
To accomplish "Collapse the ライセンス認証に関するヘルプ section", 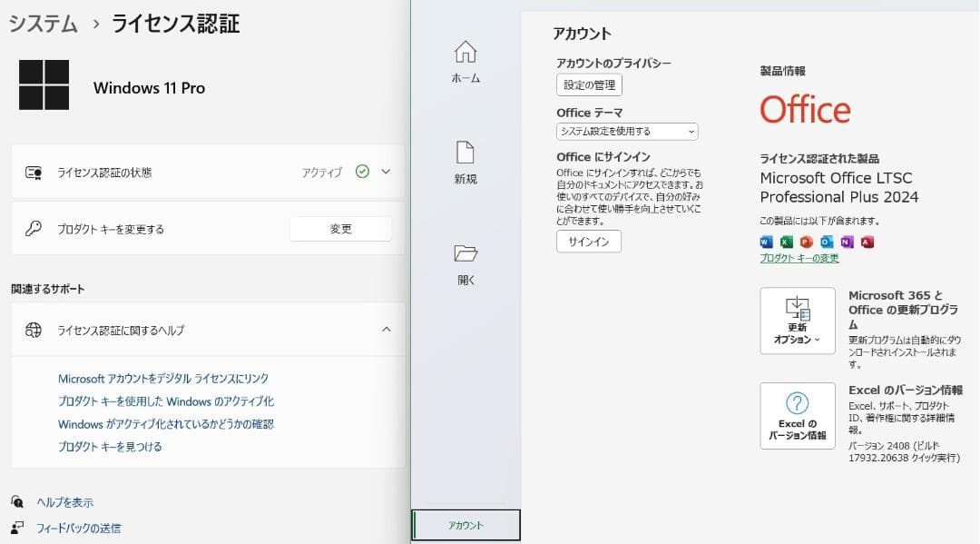I will [x=385, y=330].
